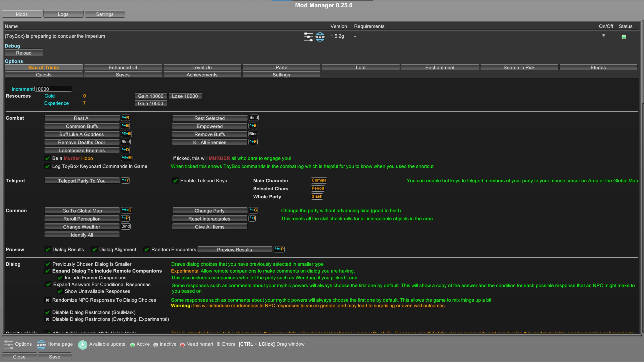644x362 pixels.
Task: Click Murder Hobo hotkey binding
Action: pos(127,158)
